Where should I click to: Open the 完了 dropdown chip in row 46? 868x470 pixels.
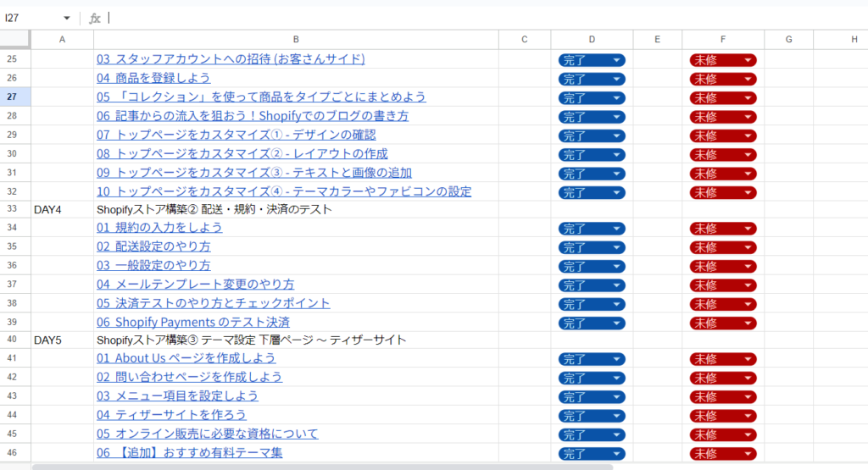point(592,454)
